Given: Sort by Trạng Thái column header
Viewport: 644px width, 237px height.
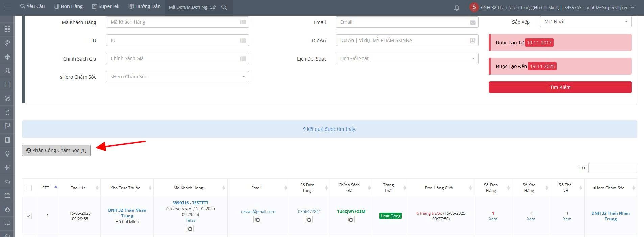Looking at the screenshot, I should [x=390, y=188].
